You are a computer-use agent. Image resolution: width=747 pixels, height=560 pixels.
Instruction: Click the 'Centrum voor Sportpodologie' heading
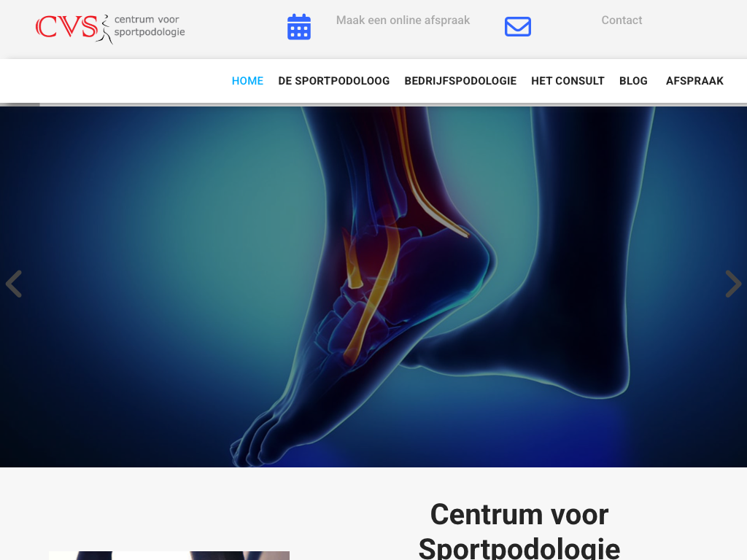pyautogui.click(x=519, y=531)
